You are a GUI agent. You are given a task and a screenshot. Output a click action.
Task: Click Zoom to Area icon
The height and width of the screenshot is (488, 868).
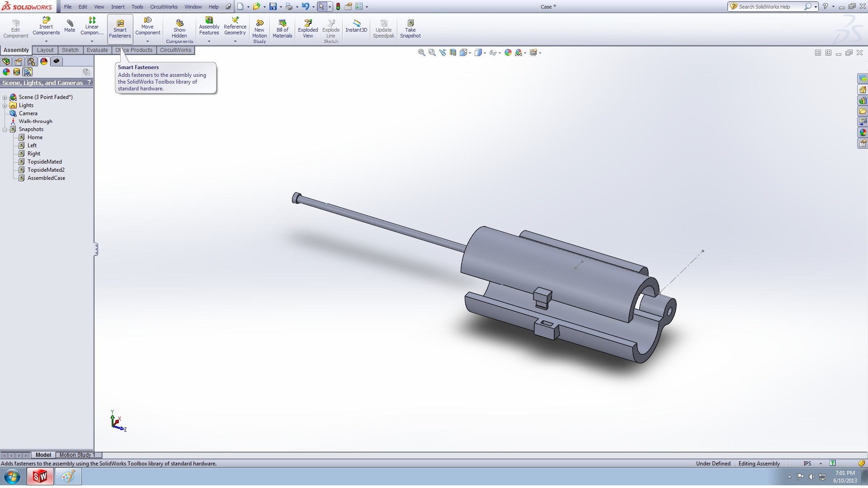[x=432, y=52]
